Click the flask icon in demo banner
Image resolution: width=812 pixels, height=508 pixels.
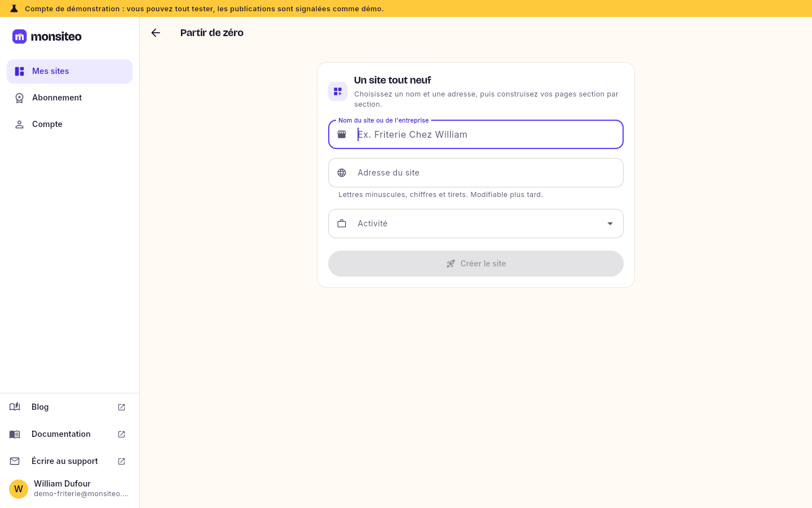[x=14, y=8]
